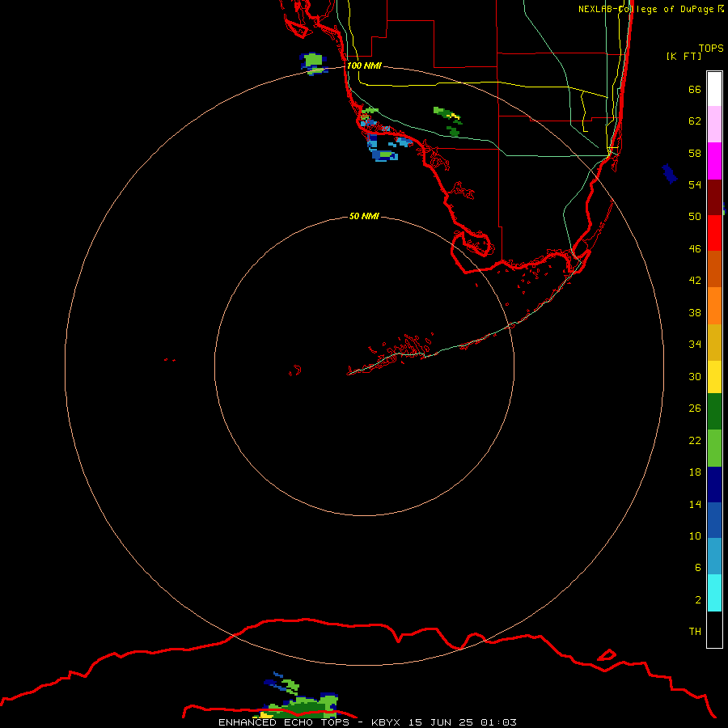Click the 'KBYX' radar site identifier
Screen dimensions: 728x728
click(385, 722)
